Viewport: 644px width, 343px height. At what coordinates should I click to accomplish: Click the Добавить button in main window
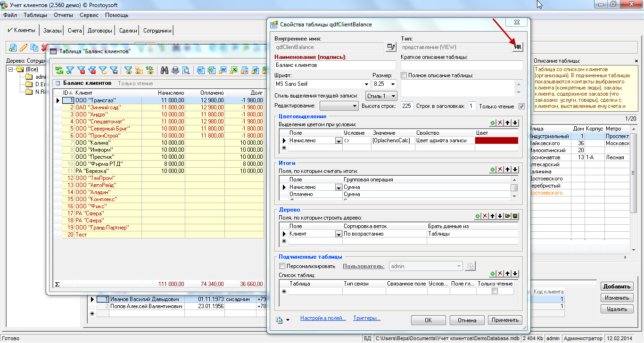[617, 286]
